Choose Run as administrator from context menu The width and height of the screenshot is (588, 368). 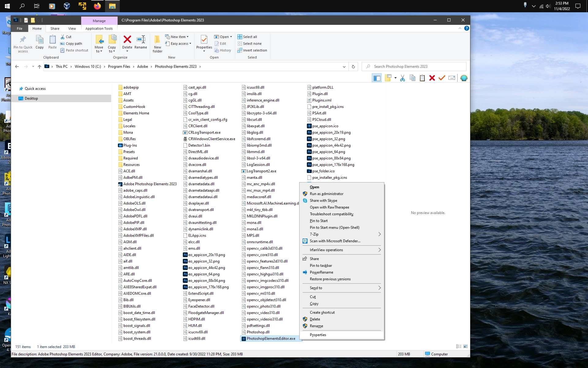coord(326,194)
